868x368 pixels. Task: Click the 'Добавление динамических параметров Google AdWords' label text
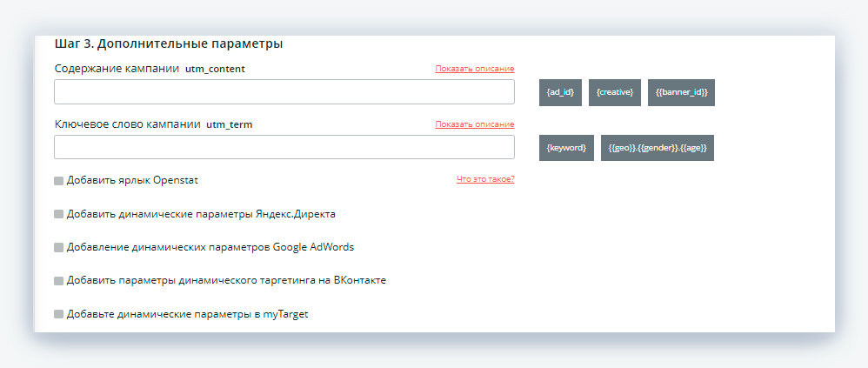[x=210, y=247]
